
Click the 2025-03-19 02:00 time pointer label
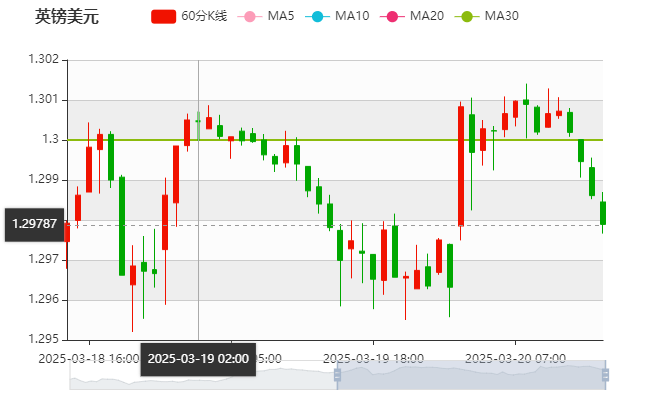(198, 358)
